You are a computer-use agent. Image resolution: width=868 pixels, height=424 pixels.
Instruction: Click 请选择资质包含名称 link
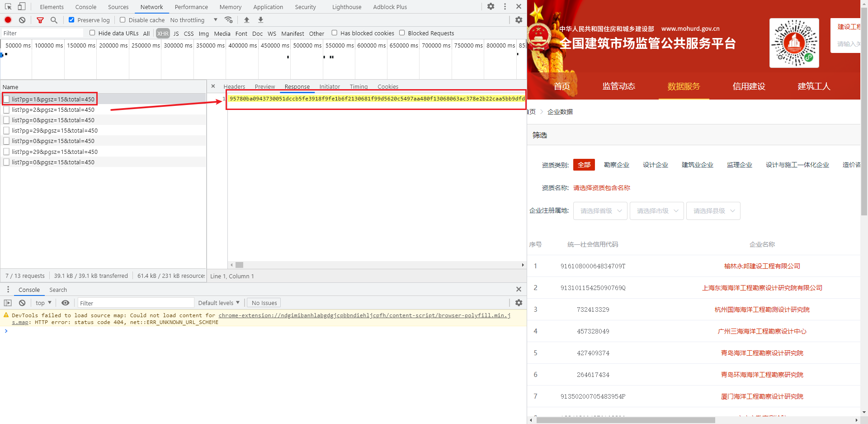click(x=602, y=188)
